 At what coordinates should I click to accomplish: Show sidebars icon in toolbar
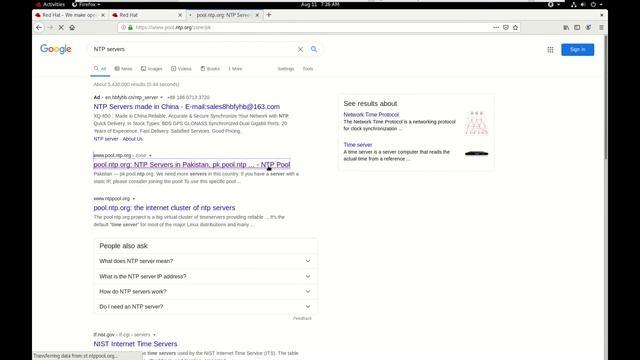(577, 27)
